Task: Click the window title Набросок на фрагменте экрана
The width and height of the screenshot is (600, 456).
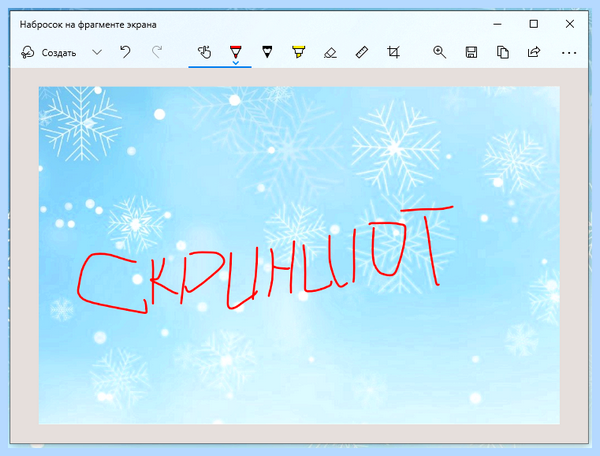Action: click(88, 25)
